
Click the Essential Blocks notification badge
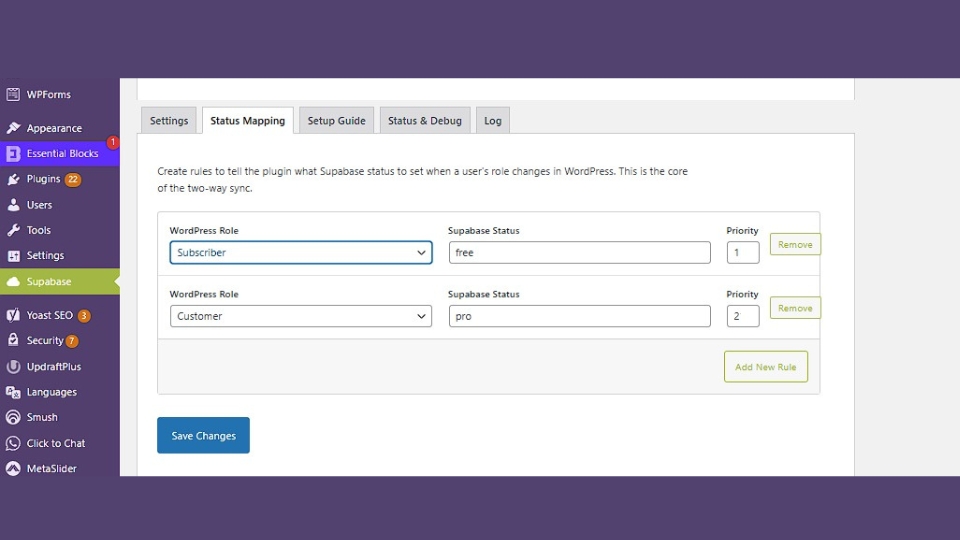coord(113,142)
